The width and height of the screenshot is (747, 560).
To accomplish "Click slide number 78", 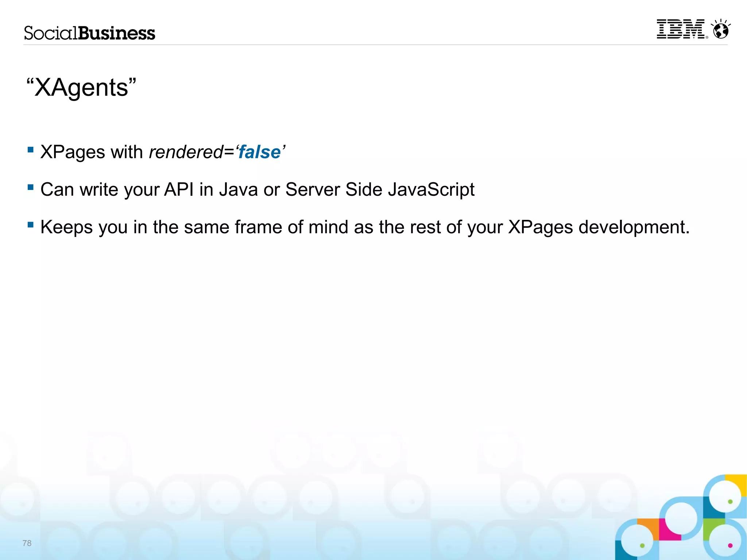I will point(27,543).
